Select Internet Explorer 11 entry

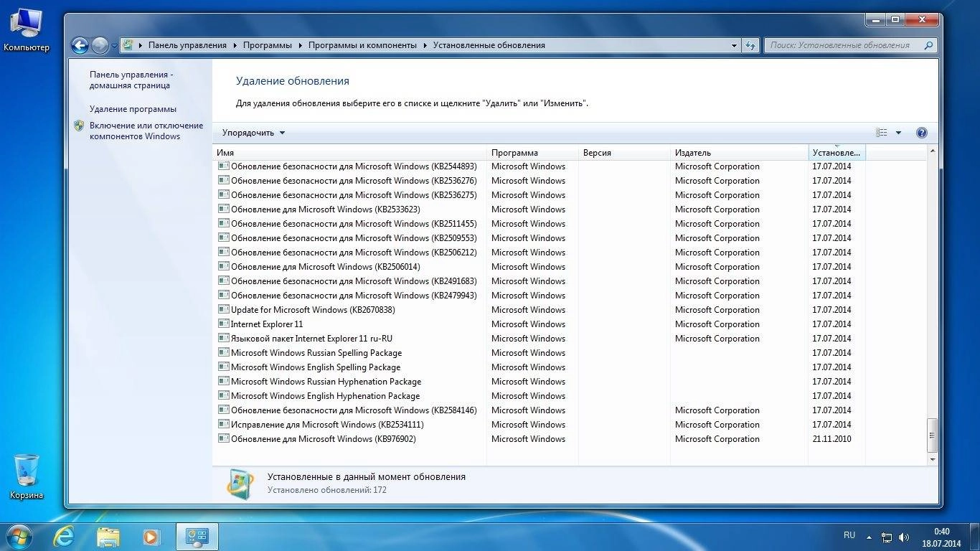pyautogui.click(x=540, y=324)
